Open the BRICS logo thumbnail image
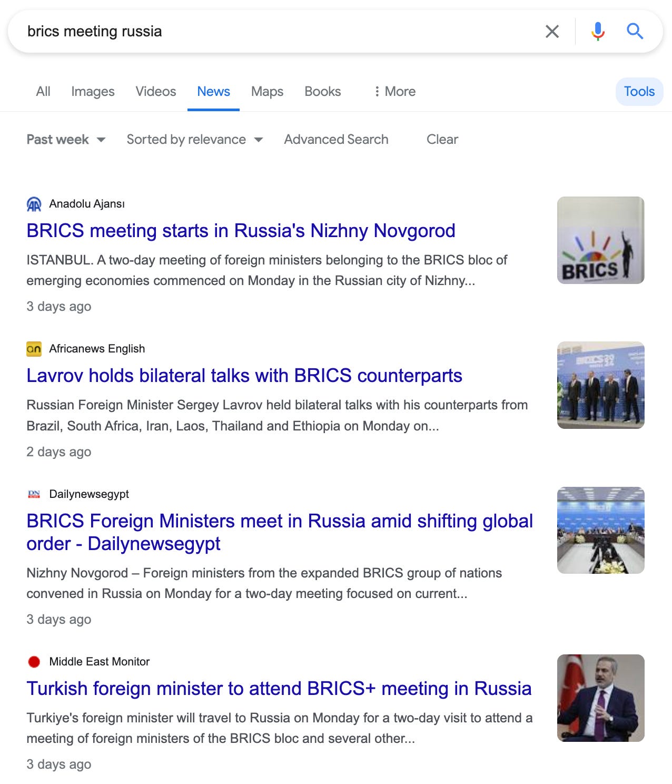Screen dimensions: 672x784 point(601,240)
